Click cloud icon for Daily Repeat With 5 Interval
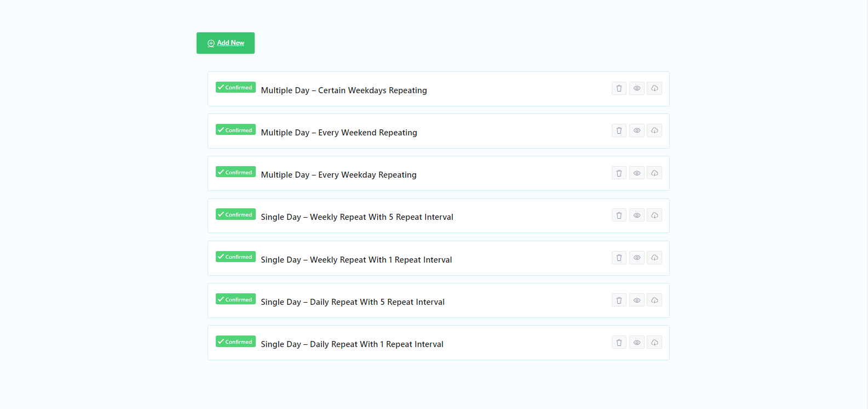The height and width of the screenshot is (409, 868). 654,300
